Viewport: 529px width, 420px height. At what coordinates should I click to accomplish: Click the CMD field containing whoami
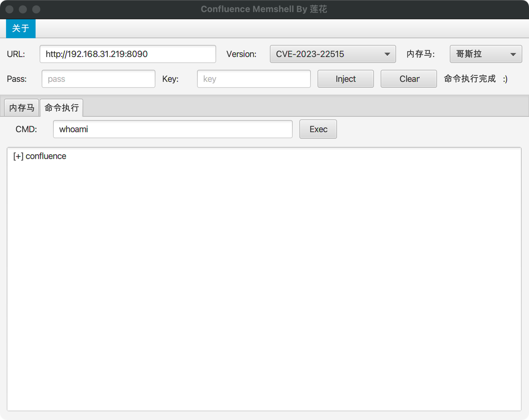click(x=173, y=129)
